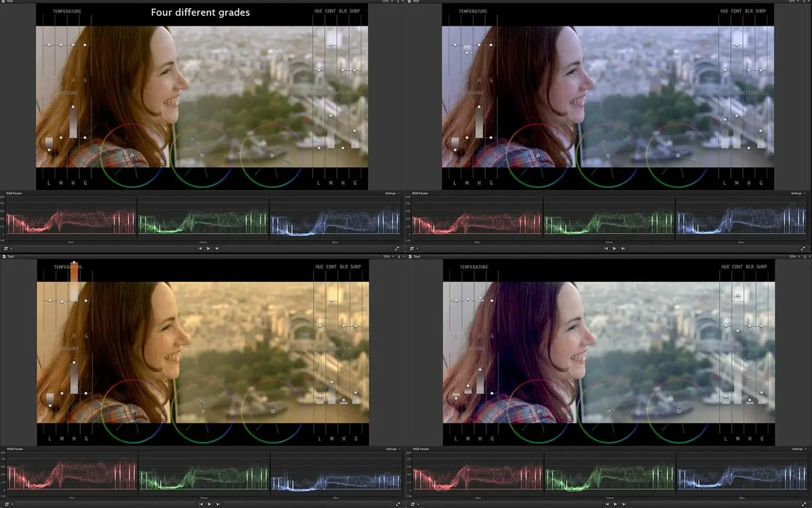The width and height of the screenshot is (812, 508).
Task: Click play button under top-left RGB Parade
Action: 208,249
